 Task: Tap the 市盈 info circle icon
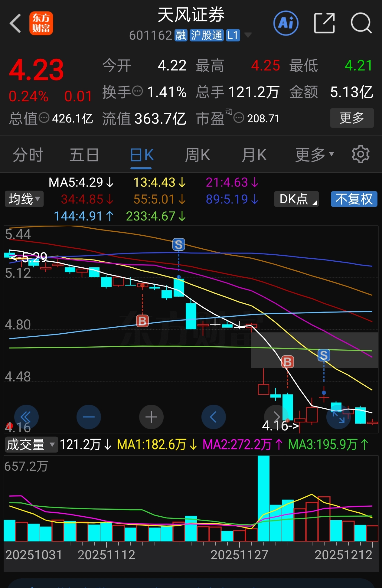[239, 117]
